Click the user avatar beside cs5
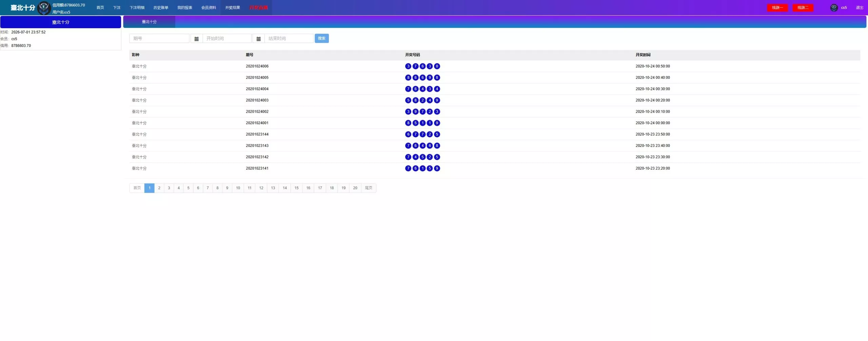The image size is (868, 341). tap(834, 7)
